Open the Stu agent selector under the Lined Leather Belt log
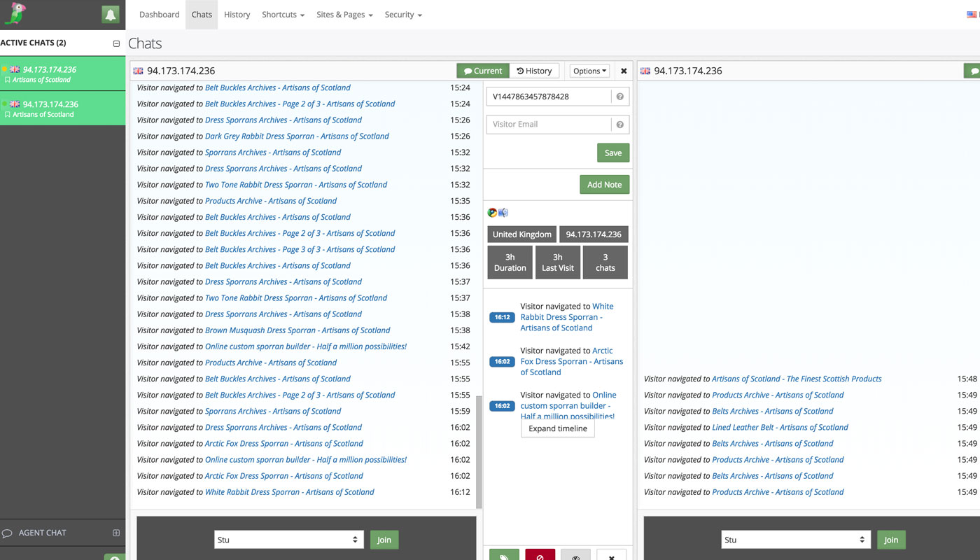The image size is (980, 560). [x=796, y=540]
